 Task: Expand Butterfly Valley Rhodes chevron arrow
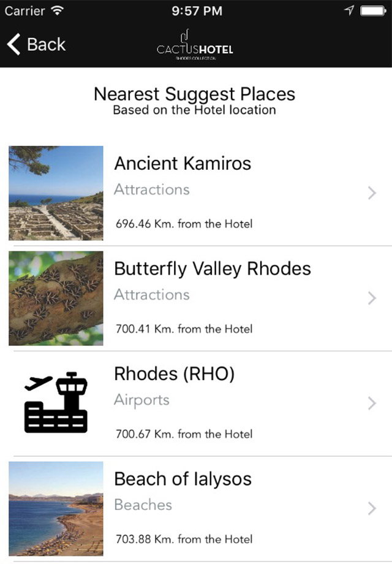[371, 299]
